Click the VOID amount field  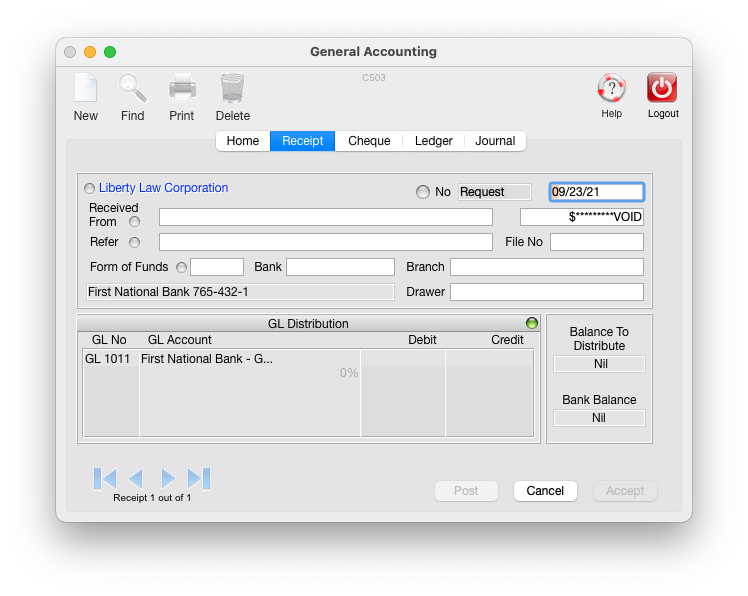click(582, 217)
